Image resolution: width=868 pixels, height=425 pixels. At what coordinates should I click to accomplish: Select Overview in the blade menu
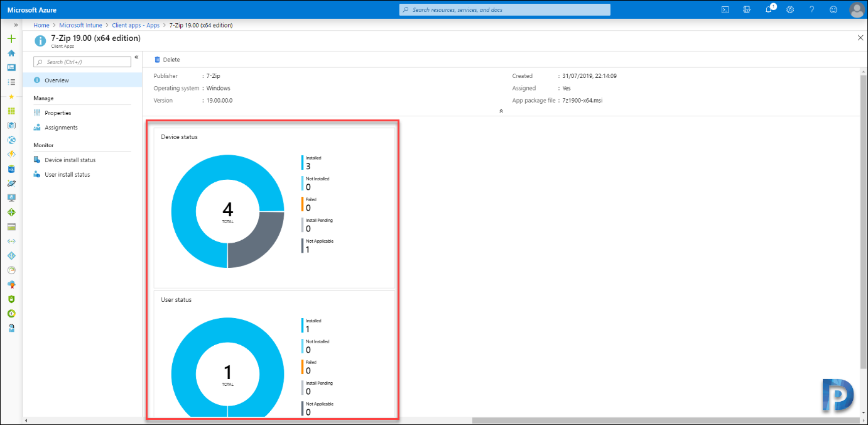[x=82, y=80]
